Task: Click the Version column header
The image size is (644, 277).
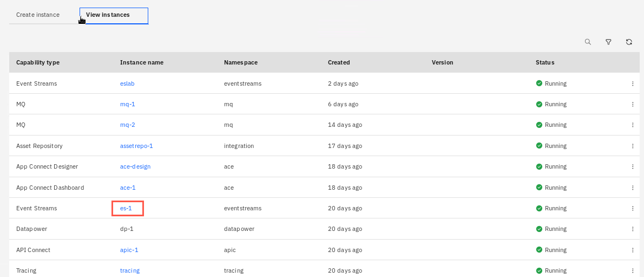Action: 442,62
